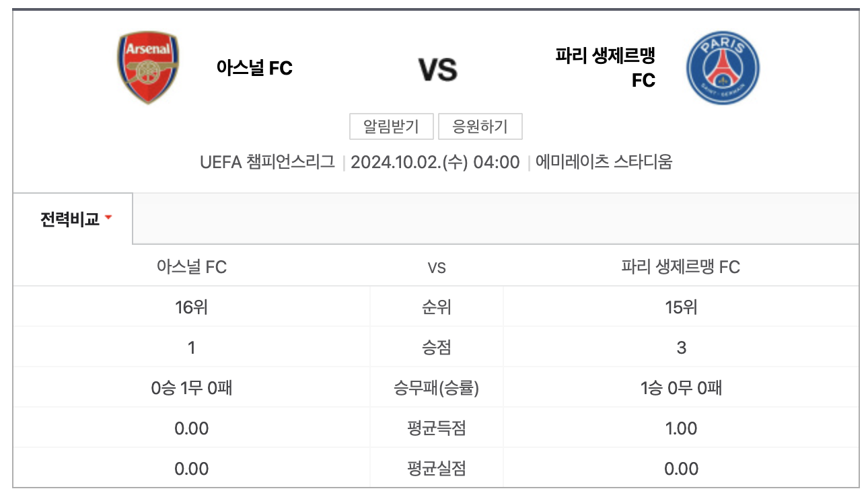This screenshot has width=868, height=495.
Task: Collapse the 전력비교 panel using its triangle
Action: click(x=108, y=217)
